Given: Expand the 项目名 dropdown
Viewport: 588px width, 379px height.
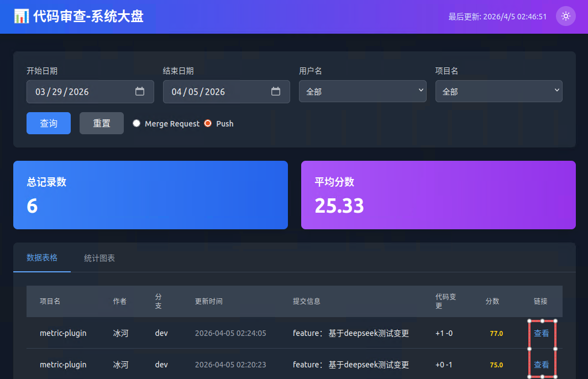Looking at the screenshot, I should 498,91.
